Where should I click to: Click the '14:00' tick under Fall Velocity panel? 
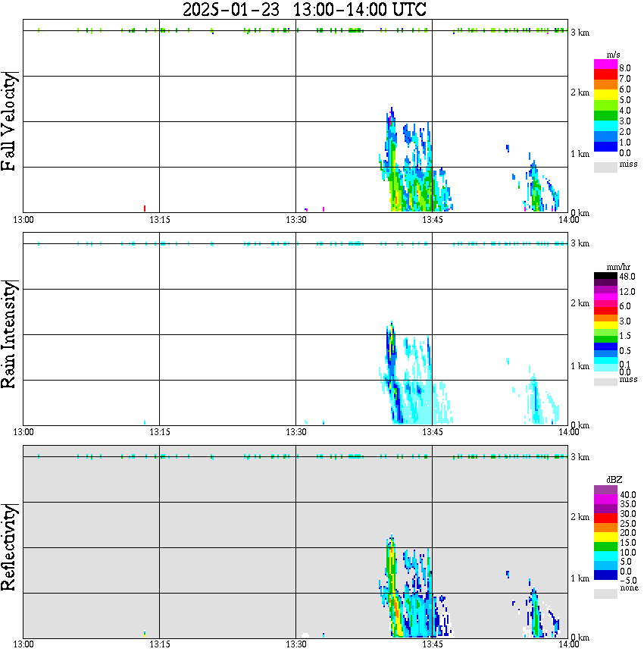pos(569,220)
